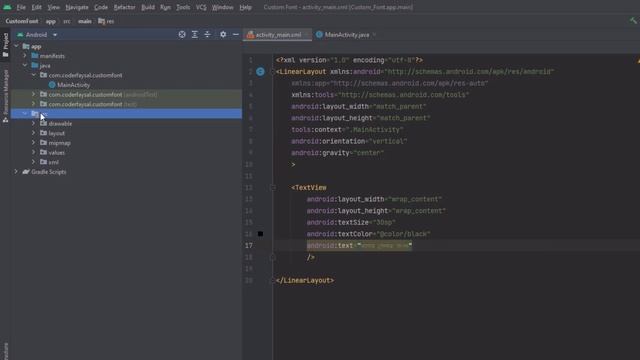Click the android:text attribute line
640x360 pixels.
[x=359, y=246]
